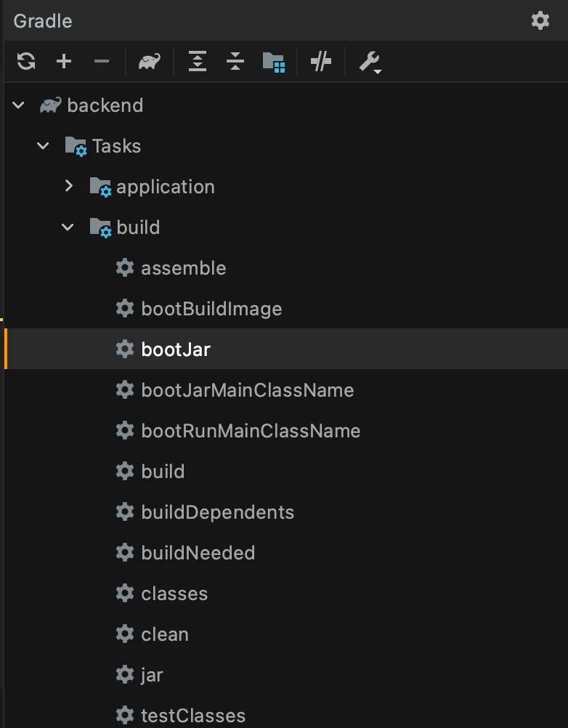The height and width of the screenshot is (728, 568).
Task: Click the gear icon beside testClasses
Action: [125, 716]
